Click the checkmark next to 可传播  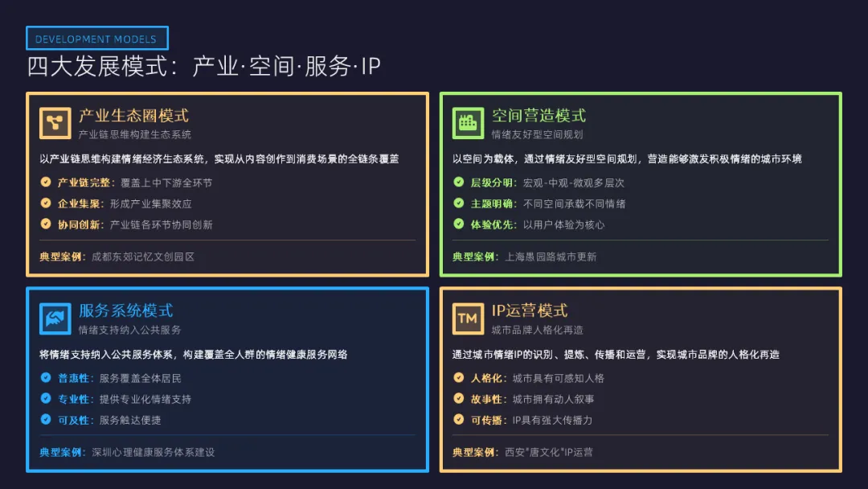click(459, 419)
